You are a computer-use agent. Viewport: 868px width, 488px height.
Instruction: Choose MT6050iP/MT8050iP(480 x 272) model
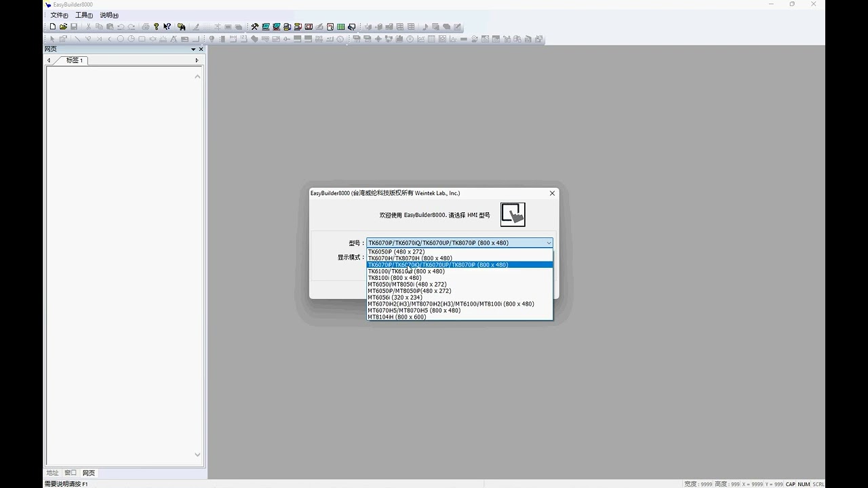tap(460, 291)
